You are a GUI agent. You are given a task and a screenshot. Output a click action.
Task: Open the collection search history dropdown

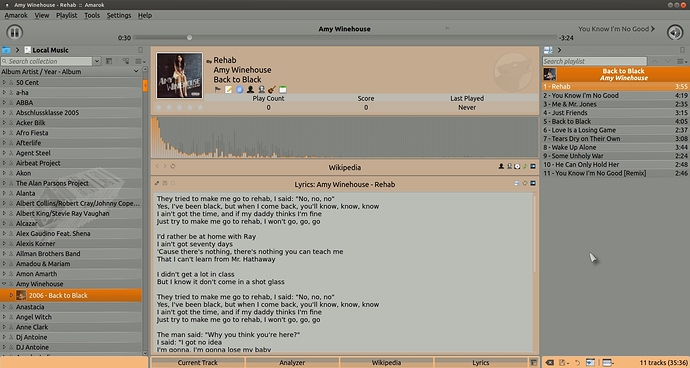coord(97,61)
